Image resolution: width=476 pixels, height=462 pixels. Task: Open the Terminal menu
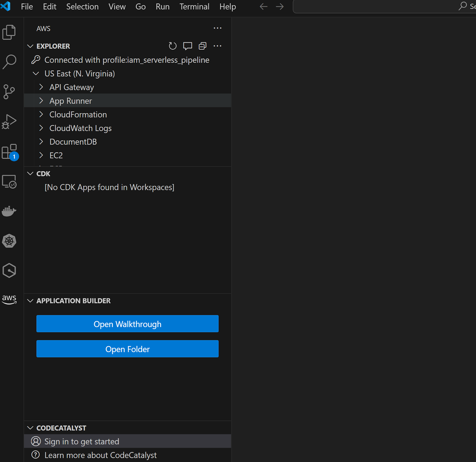(x=194, y=7)
